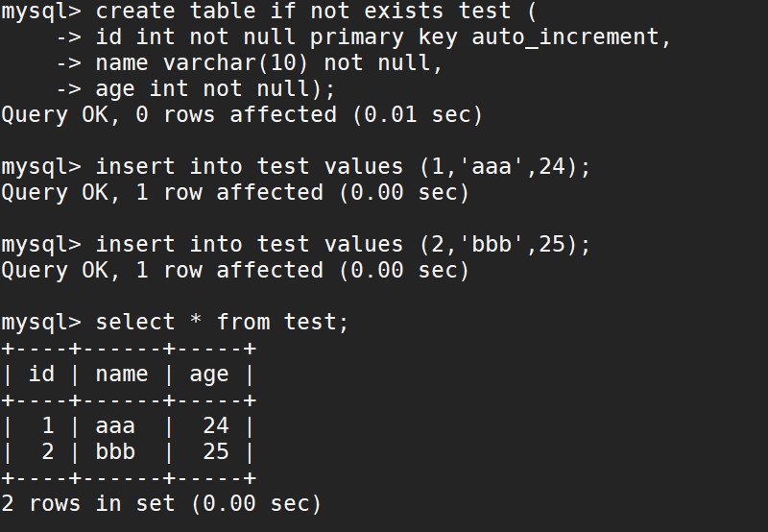768x532 pixels.
Task: Click the "2 rows in set (0.00 sec)" line
Action: click(x=161, y=503)
